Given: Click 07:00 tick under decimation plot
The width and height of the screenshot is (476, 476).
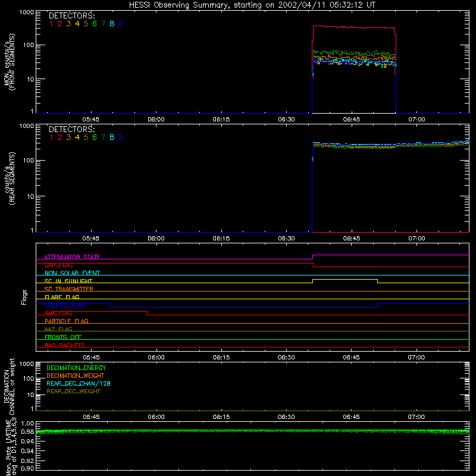Looking at the screenshot, I should [416, 417].
